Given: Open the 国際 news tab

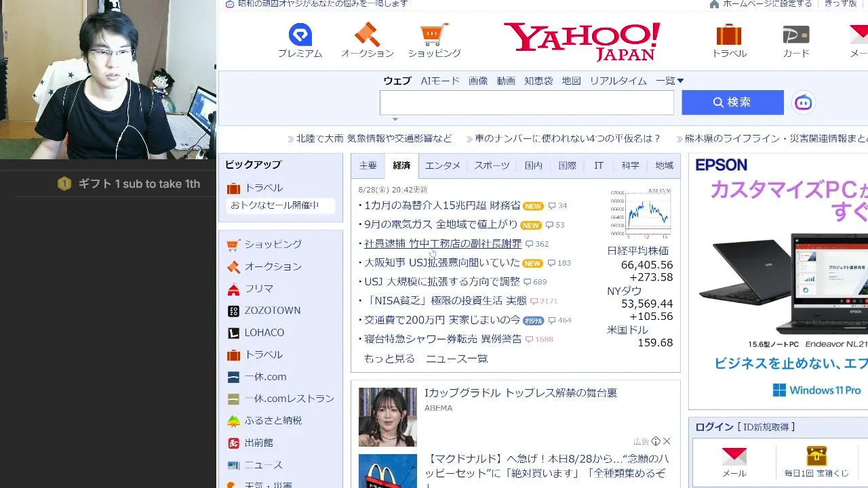Looking at the screenshot, I should [567, 165].
